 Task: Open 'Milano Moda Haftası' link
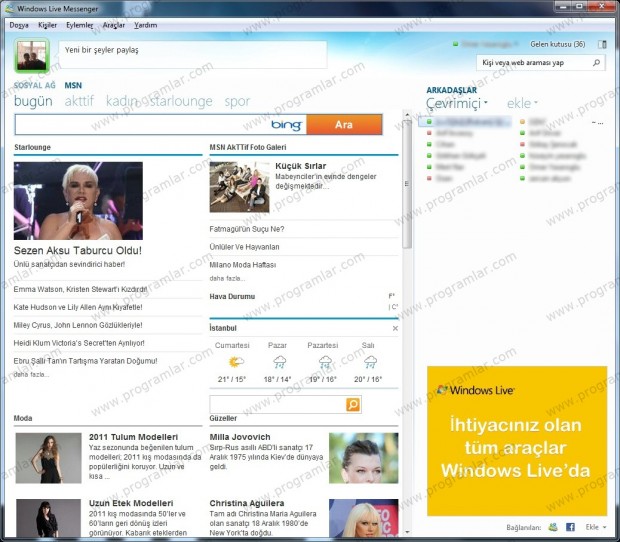pyautogui.click(x=243, y=265)
